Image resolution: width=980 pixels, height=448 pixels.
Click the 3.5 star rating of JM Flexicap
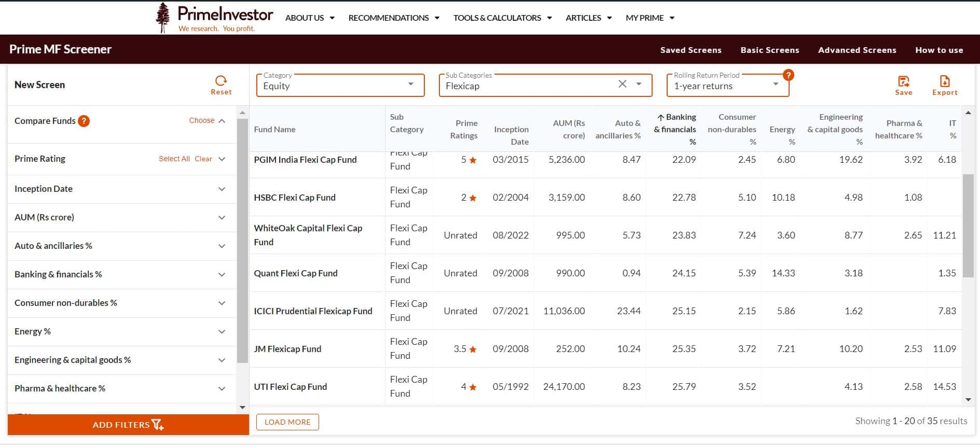point(465,349)
